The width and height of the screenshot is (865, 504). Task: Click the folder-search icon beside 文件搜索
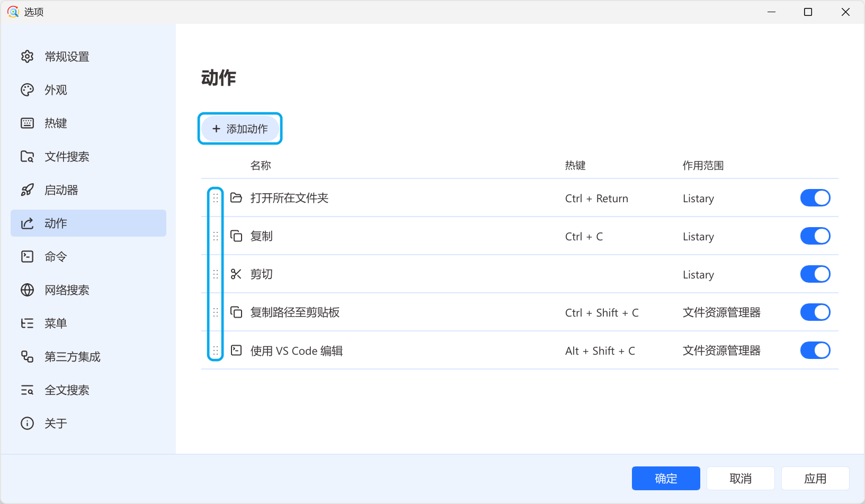(27, 157)
